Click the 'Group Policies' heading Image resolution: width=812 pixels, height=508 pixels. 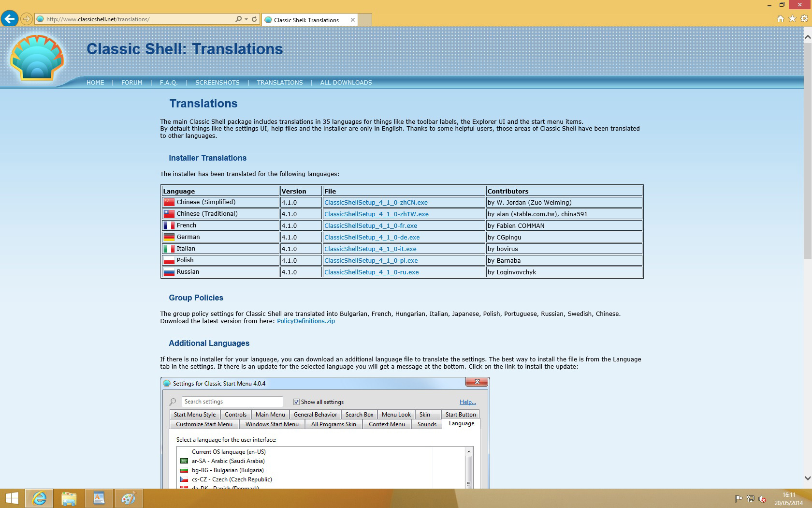[196, 298]
